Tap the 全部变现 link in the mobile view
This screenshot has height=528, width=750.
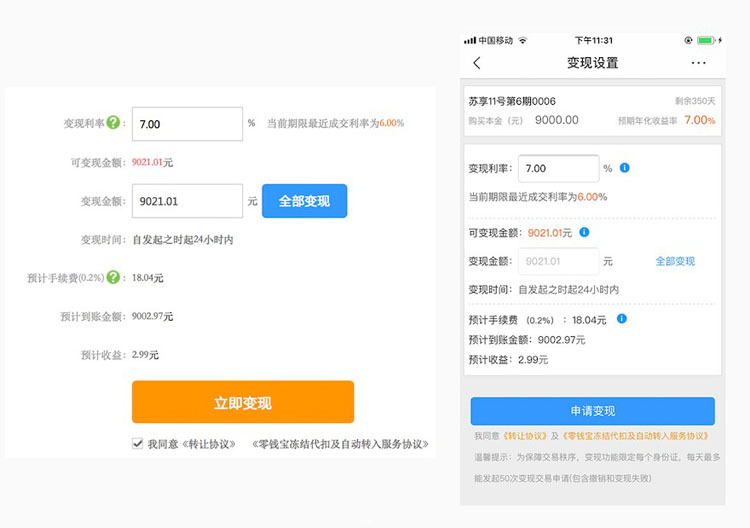[x=675, y=261]
